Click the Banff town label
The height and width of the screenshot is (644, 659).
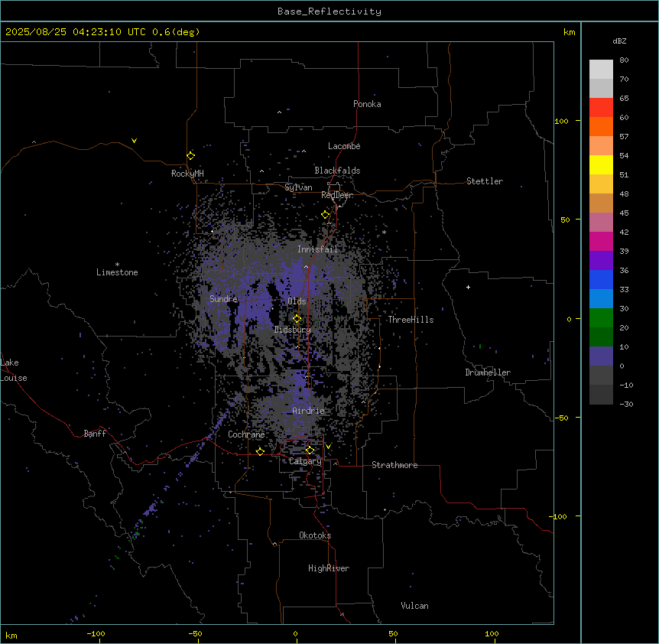(x=95, y=434)
